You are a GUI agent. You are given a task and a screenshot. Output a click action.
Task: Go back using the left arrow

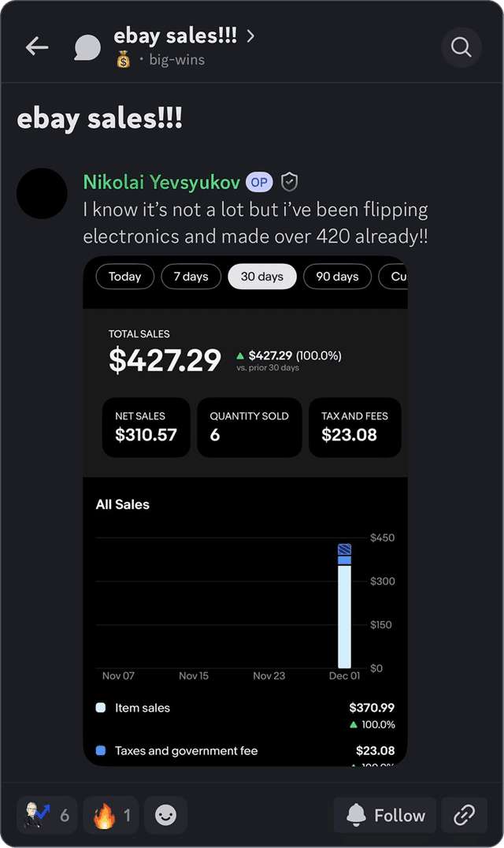coord(37,47)
